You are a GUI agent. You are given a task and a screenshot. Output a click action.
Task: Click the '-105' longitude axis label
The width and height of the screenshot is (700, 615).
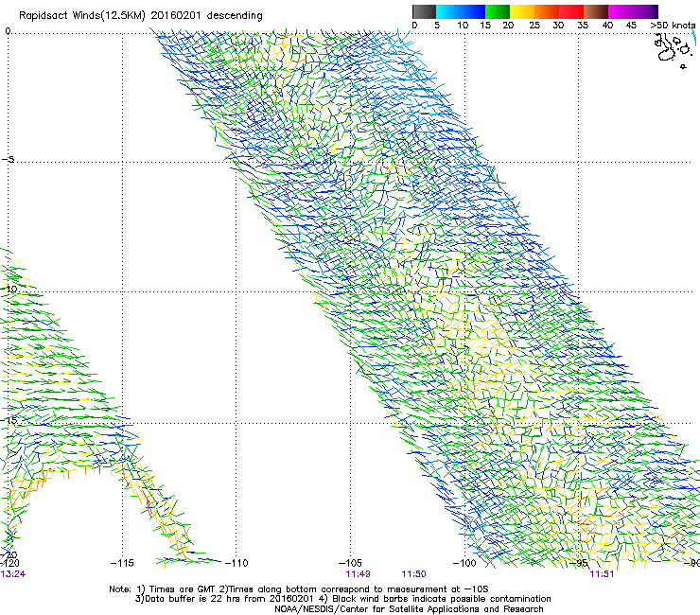pos(350,563)
